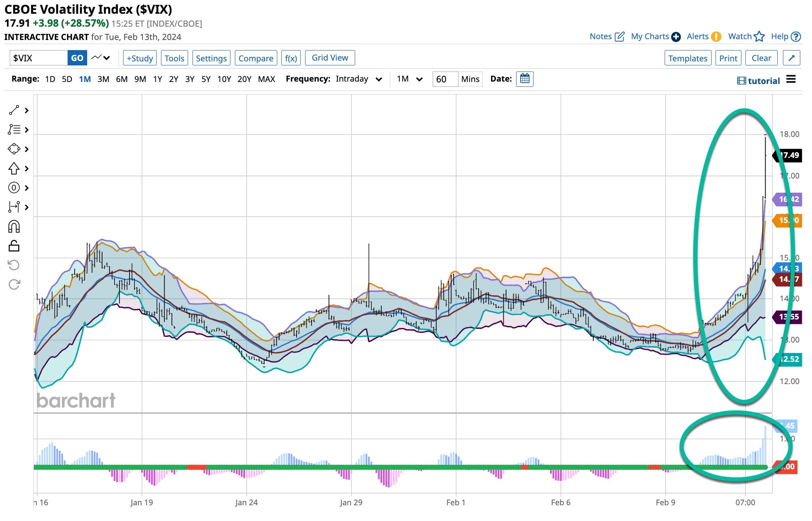Click the GO button
812x521 pixels.
click(77, 58)
